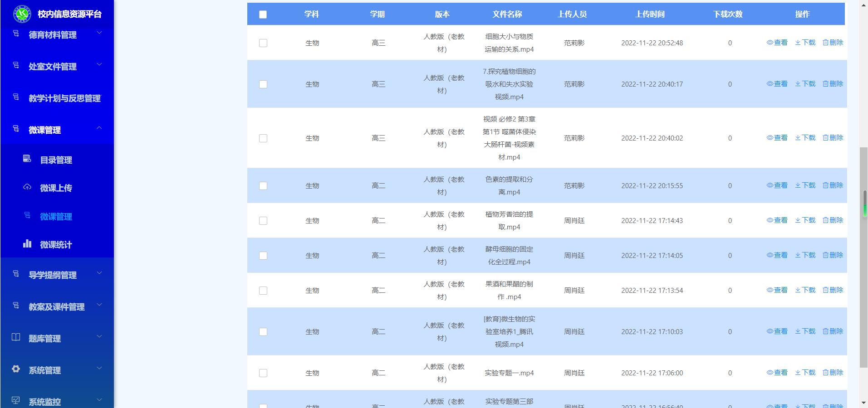Viewport: 868px width, 408px height.
Task: Click the platform logo icon
Action: tap(22, 14)
